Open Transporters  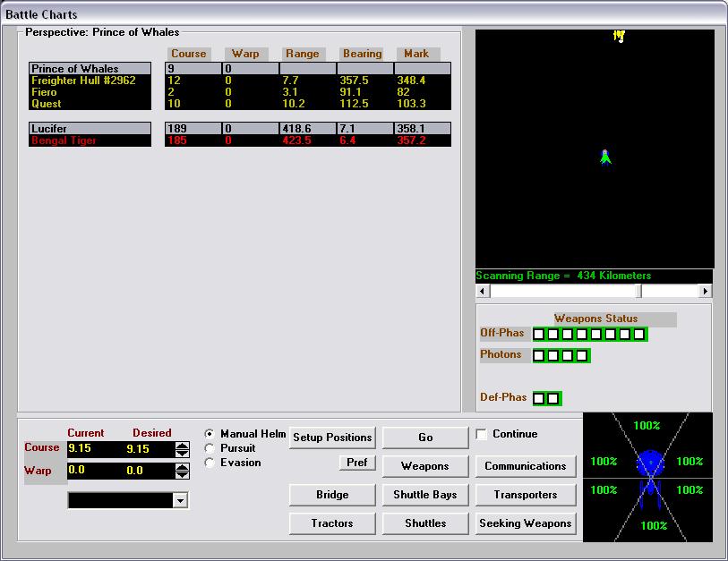point(526,495)
